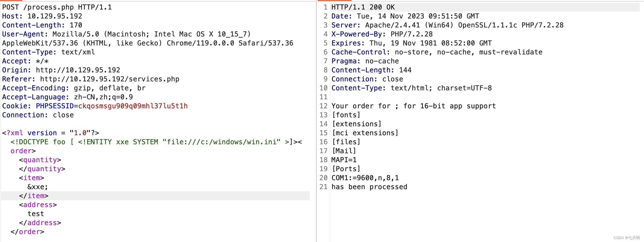Image resolution: width=644 pixels, height=242 pixels.
Task: Select the highlighted closing item tag
Action: click(34, 196)
